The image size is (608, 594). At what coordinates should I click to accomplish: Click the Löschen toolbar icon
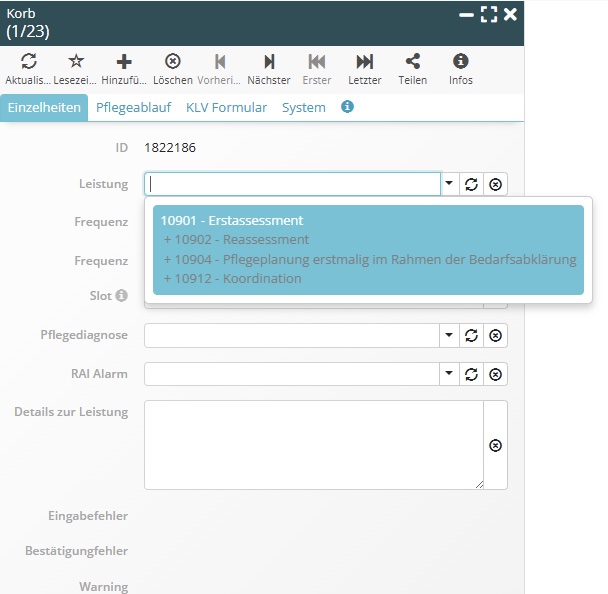point(172,62)
